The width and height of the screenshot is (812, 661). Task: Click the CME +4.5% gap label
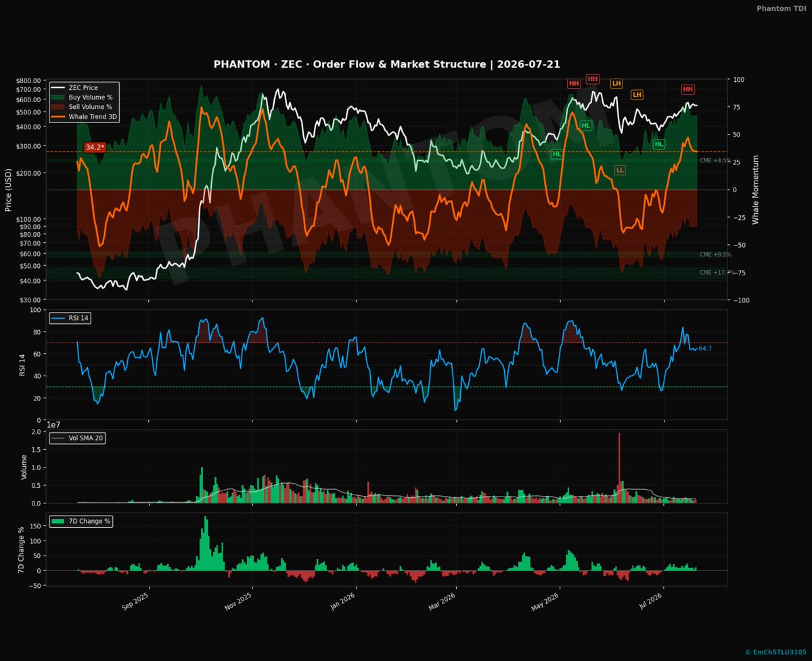715,160
